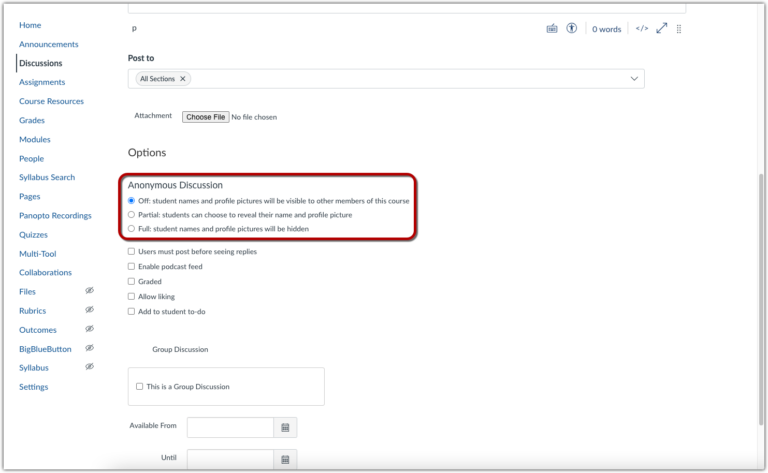Screen dimensions: 768x473
Task: Open the course Settings link
Action: coord(33,387)
